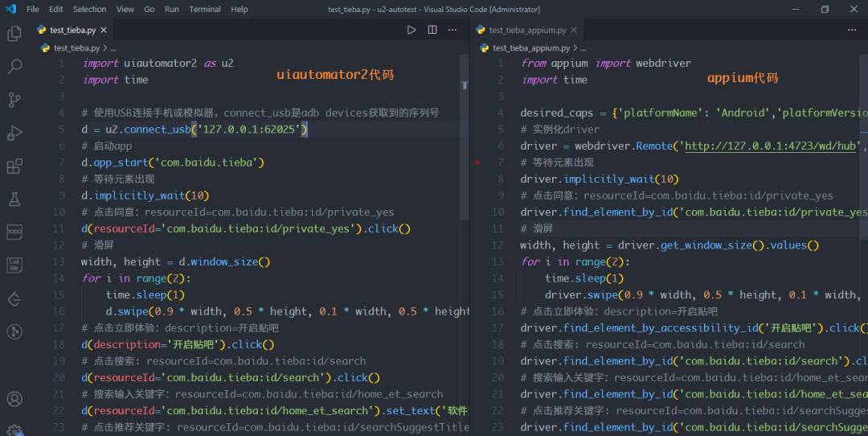
Task: Open the Manage gear icon
Action: point(14,430)
